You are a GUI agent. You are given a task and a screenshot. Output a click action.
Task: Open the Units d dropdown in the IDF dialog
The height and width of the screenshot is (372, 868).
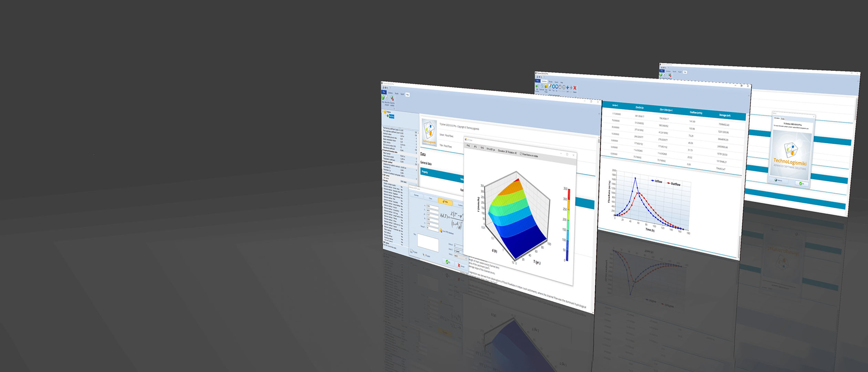pos(458,246)
